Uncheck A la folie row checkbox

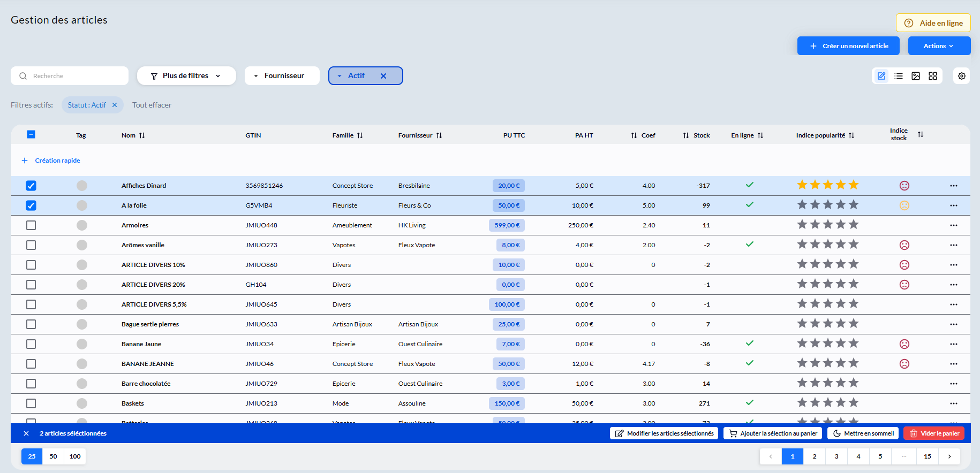click(31, 205)
